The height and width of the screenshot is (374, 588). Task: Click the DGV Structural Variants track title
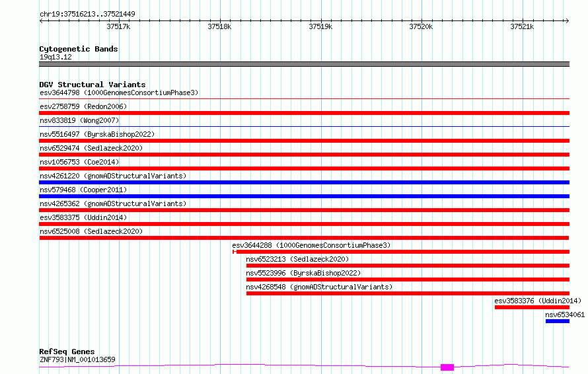[x=92, y=85]
